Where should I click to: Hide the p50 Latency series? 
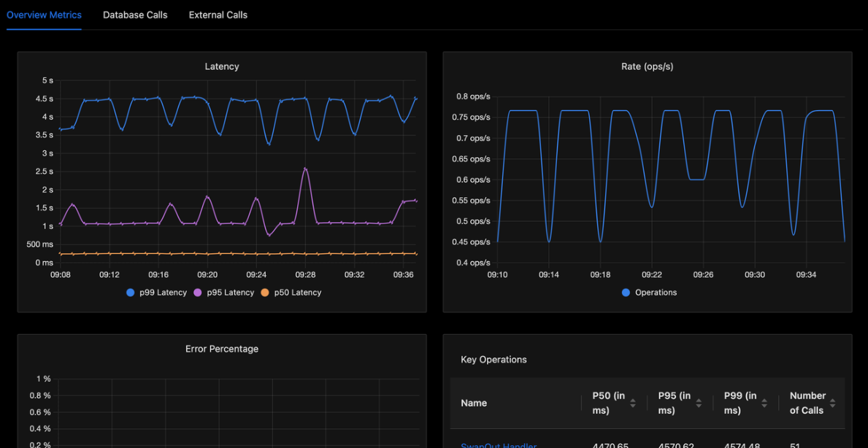point(291,292)
